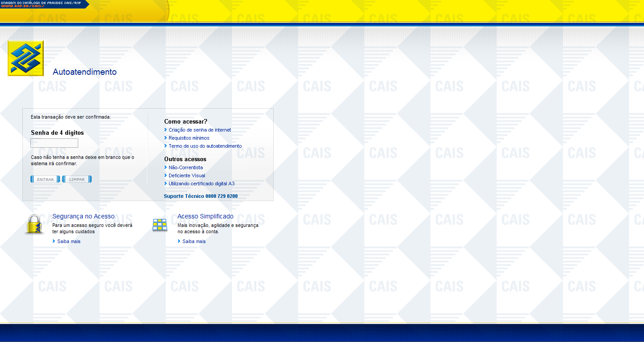644x342 pixels.
Task: Click the Banco do Brasil logo
Action: coord(26,58)
